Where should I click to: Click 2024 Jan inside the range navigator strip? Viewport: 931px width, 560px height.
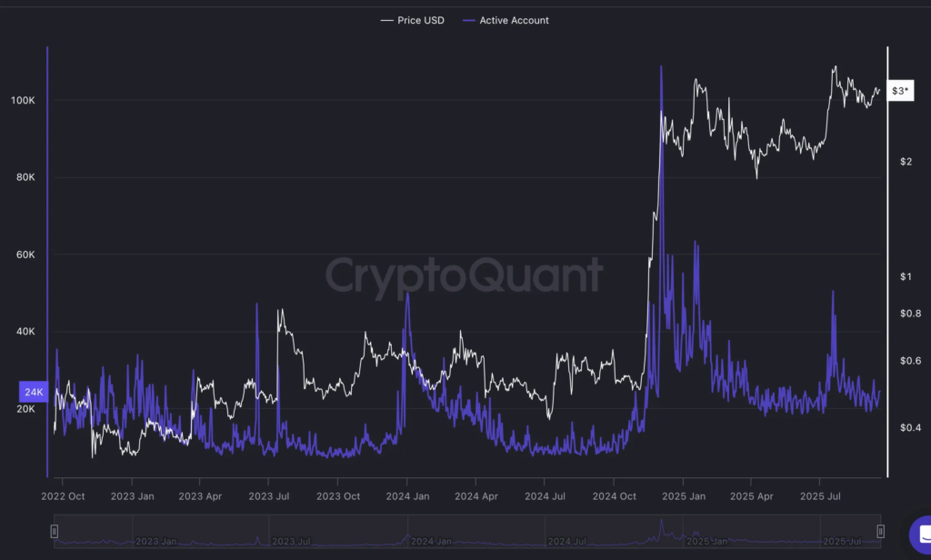[431, 542]
